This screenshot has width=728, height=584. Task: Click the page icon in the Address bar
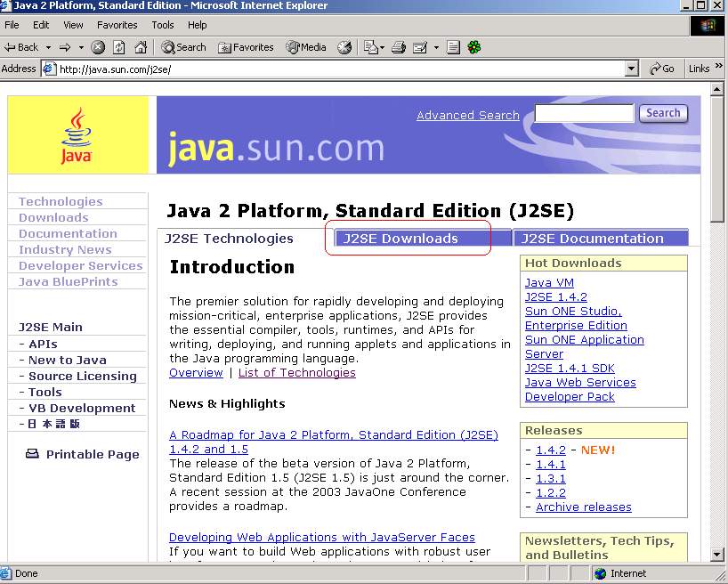(x=49, y=69)
